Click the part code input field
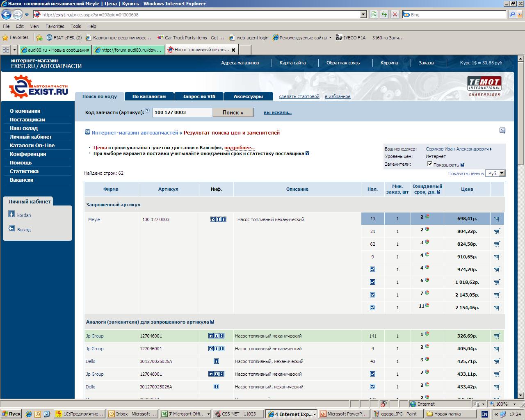The width and height of the screenshot is (525, 420). coord(182,112)
